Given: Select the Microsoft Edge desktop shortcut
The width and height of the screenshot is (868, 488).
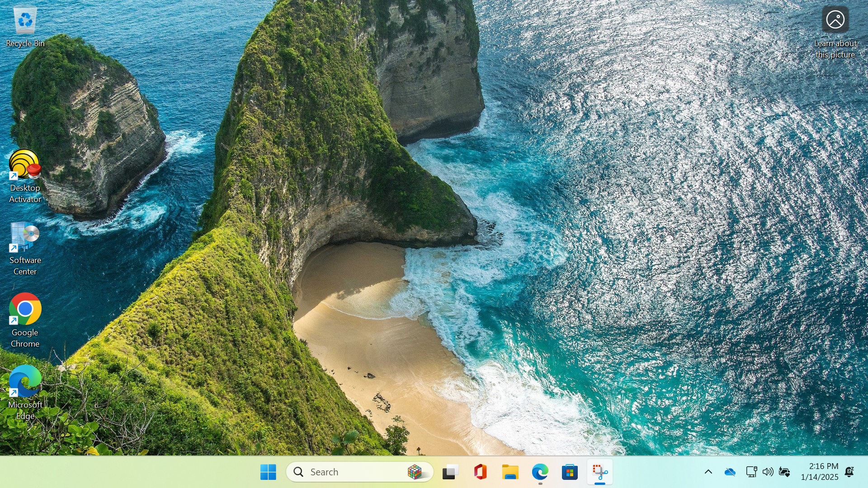Looking at the screenshot, I should pyautogui.click(x=25, y=393).
